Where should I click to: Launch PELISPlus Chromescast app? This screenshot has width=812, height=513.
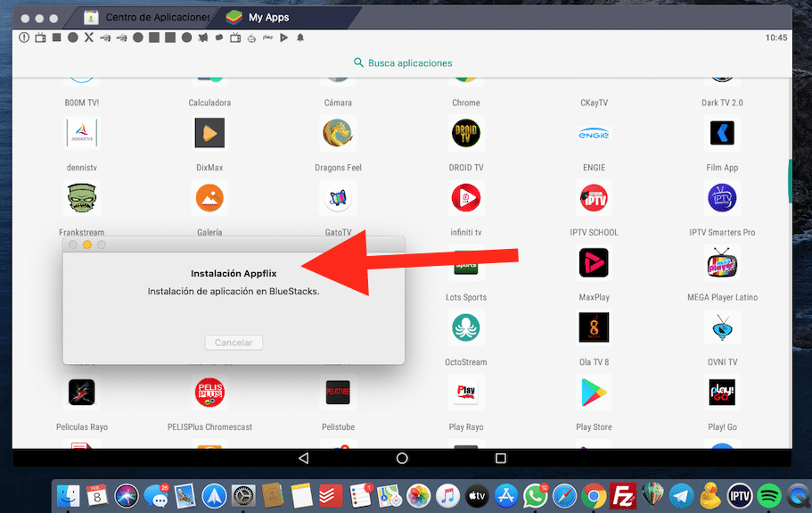209,393
